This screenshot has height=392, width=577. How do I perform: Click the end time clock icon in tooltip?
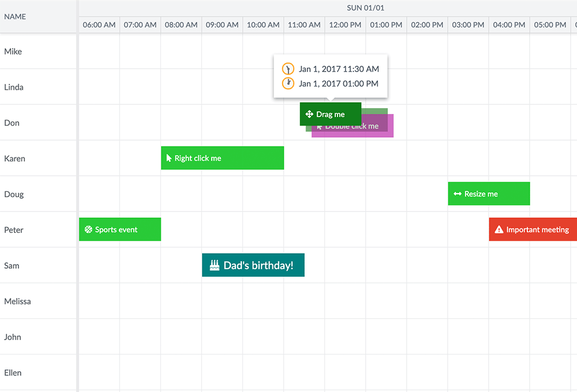click(288, 84)
